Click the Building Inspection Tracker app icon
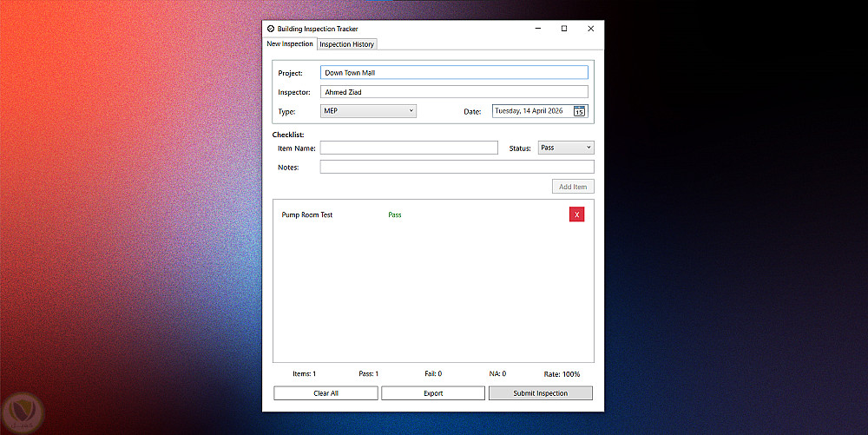 pyautogui.click(x=271, y=29)
